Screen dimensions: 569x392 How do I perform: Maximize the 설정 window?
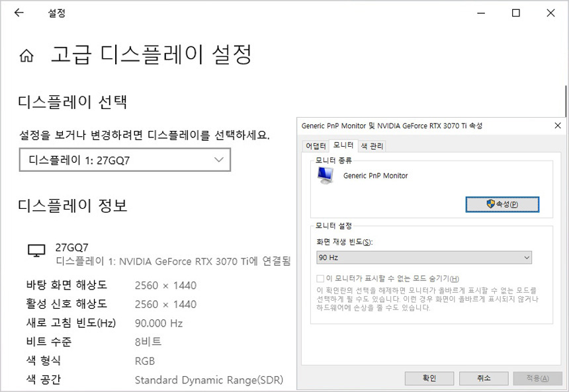(516, 13)
